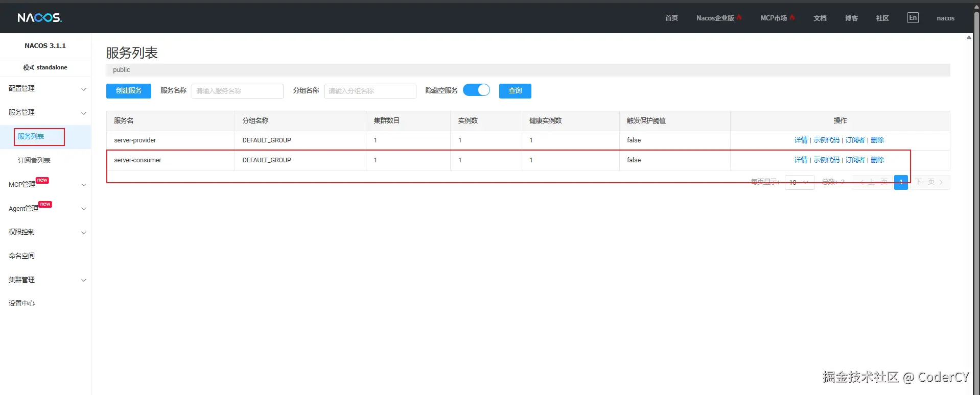Click the 查询 button
The width and height of the screenshot is (980, 395).
coord(515,91)
